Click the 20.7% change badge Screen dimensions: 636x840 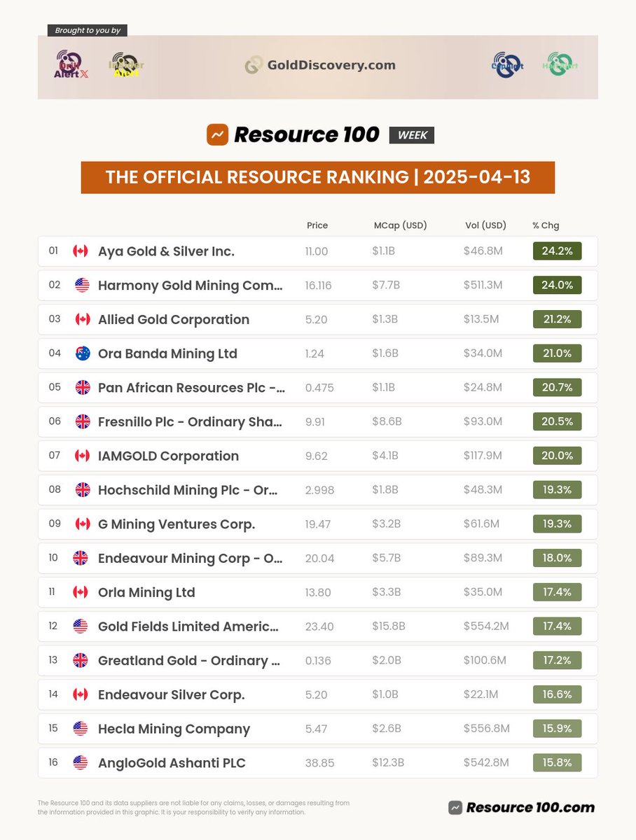[x=557, y=387]
